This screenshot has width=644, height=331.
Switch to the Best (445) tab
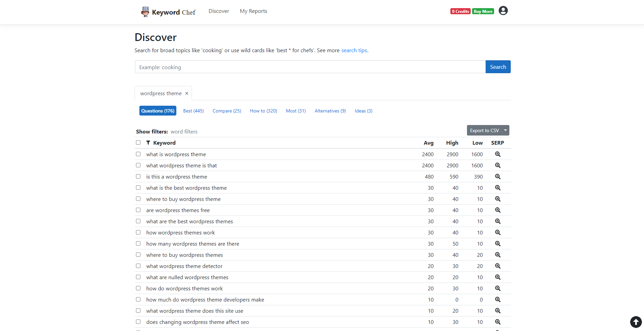[193, 111]
